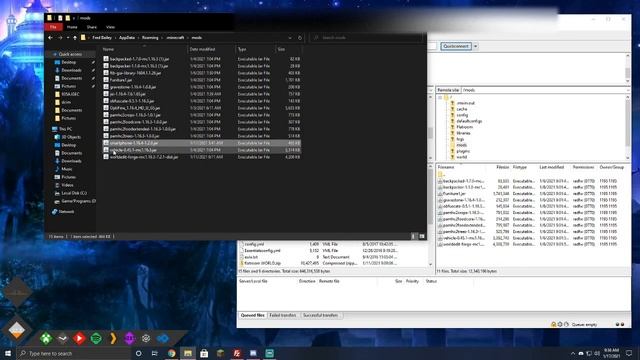Click the purple icon in the desktop dock
This screenshot has height=360, width=640.
(129, 338)
